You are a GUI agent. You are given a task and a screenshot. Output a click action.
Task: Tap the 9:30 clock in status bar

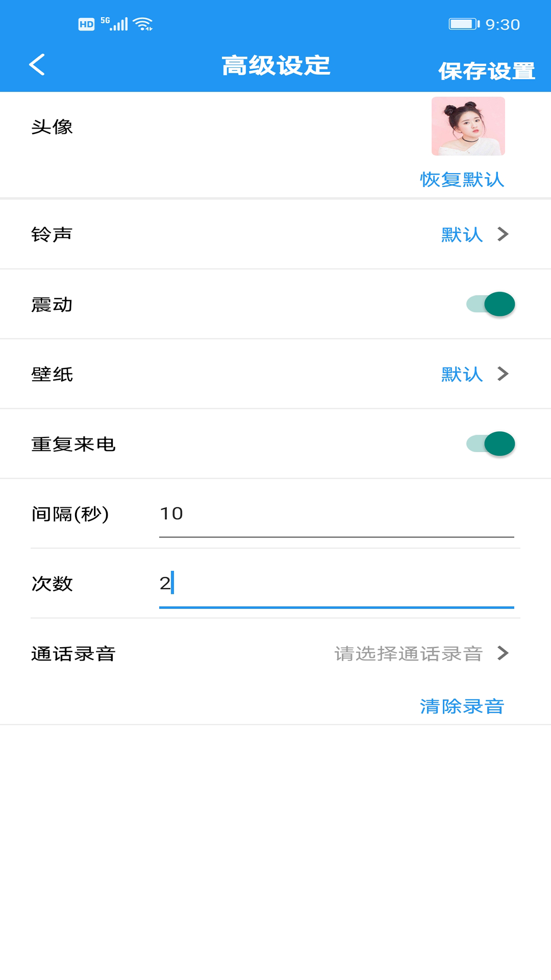(x=503, y=24)
